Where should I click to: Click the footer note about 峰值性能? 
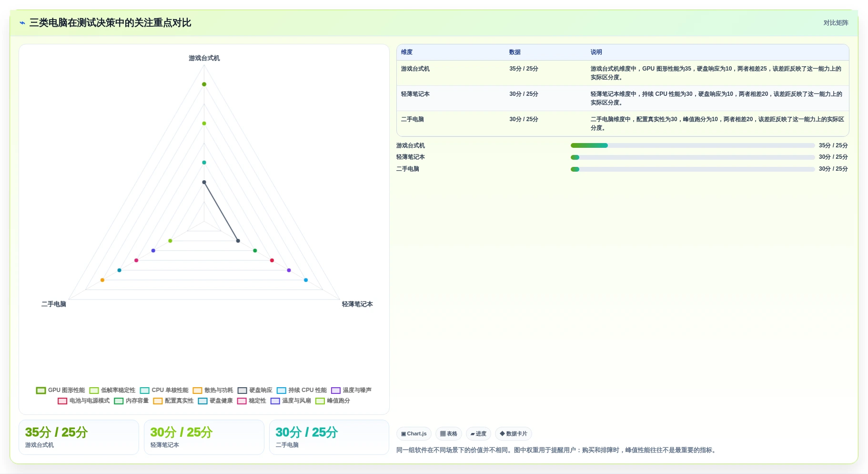[x=557, y=450]
